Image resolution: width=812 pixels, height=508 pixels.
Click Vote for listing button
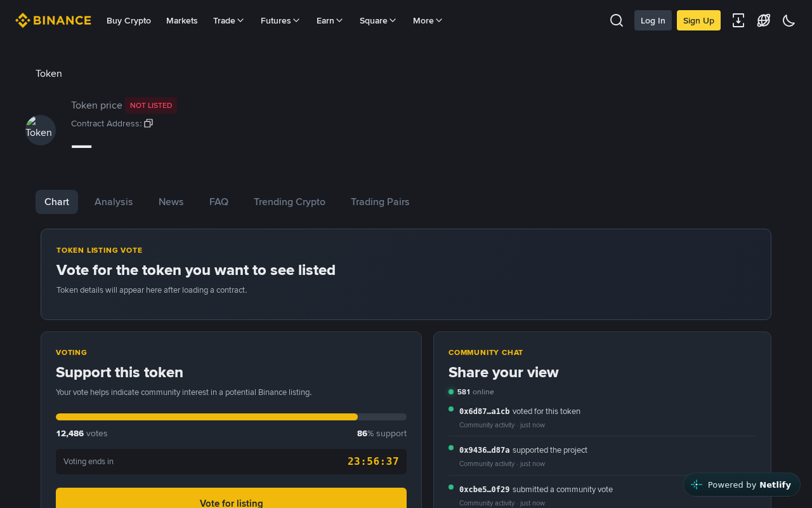pyautogui.click(x=231, y=498)
